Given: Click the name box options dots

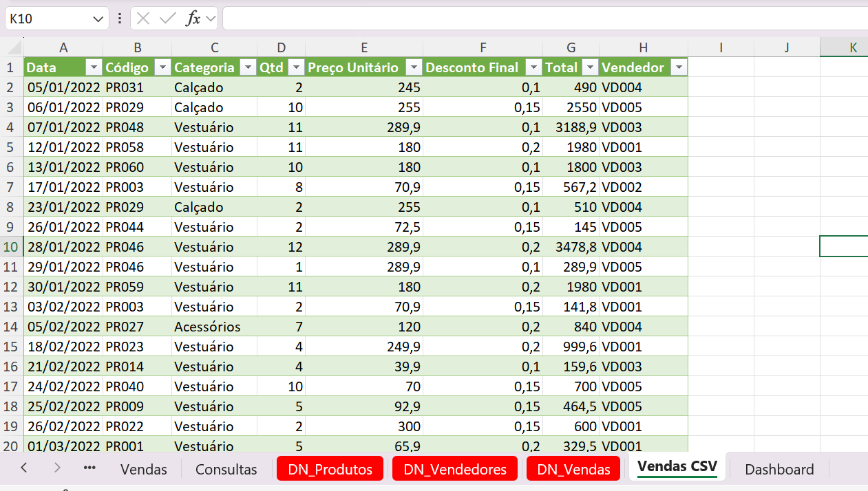Looking at the screenshot, I should (x=120, y=19).
